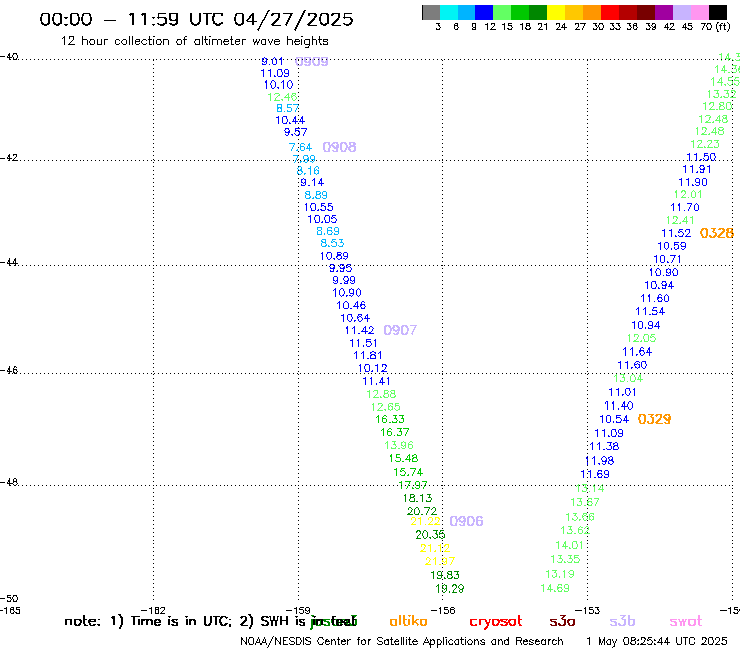This screenshot has width=740, height=650.
Task: Click the wave height value '20.36'
Action: 430,535
